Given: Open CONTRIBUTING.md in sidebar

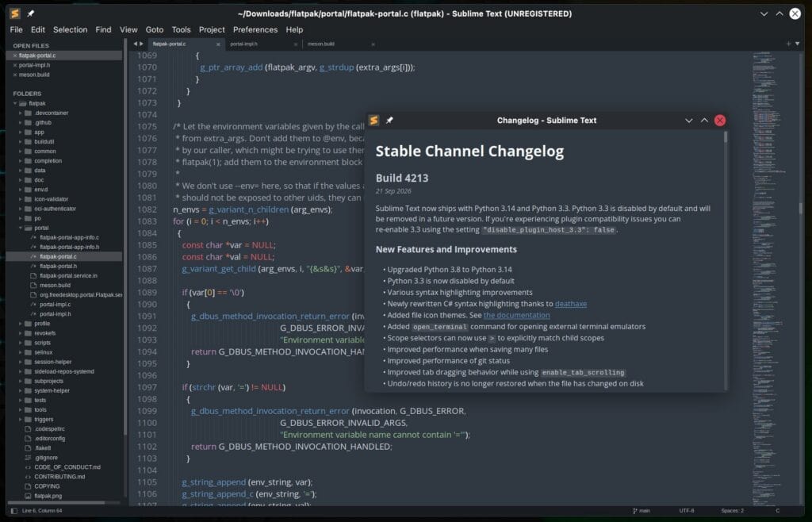Looking at the screenshot, I should [x=59, y=477].
